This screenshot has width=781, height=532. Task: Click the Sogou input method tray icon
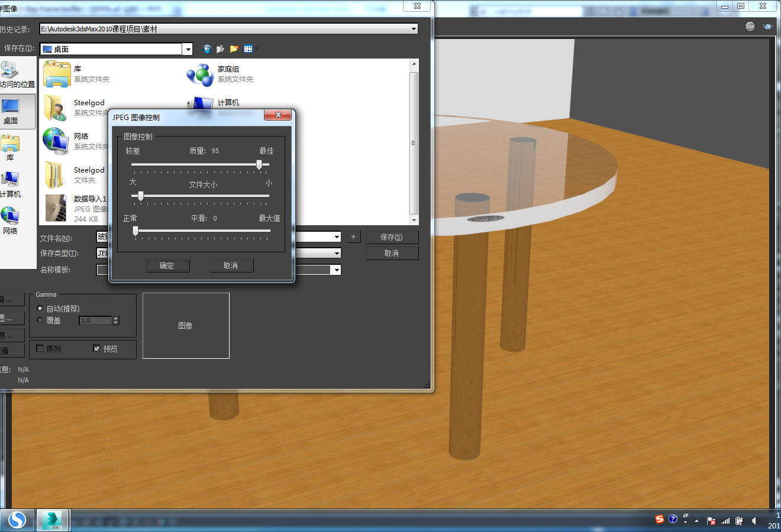(660, 519)
